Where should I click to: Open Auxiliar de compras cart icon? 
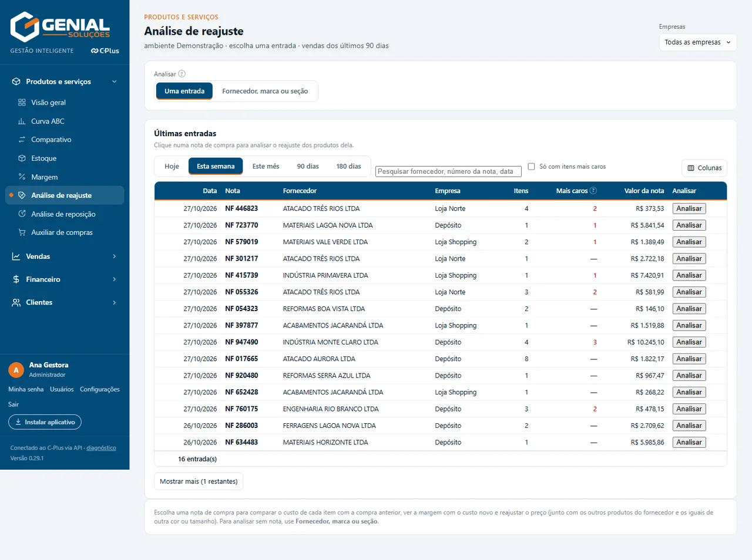[22, 232]
